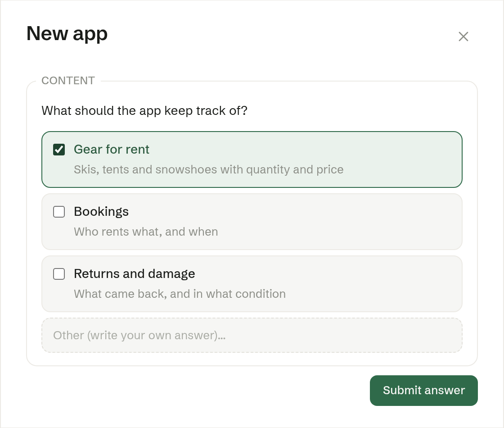The height and width of the screenshot is (428, 504).
Task: Select the Bookings option title
Action: pyautogui.click(x=101, y=211)
